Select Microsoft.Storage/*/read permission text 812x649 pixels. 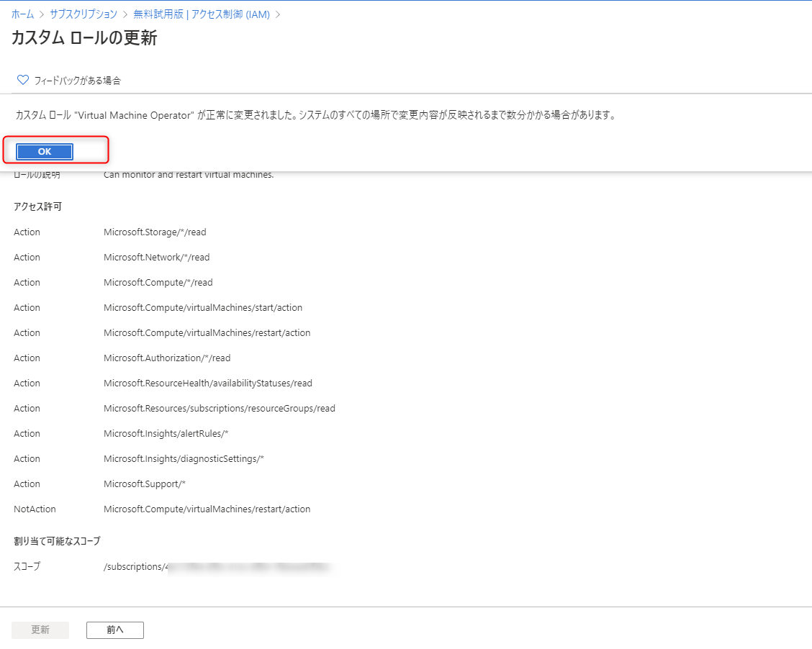coord(155,232)
